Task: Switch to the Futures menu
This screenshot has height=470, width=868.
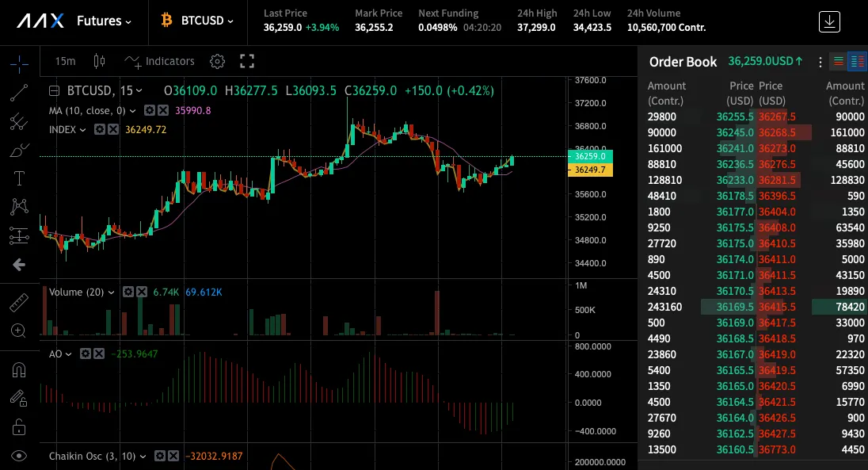Action: 104,21
